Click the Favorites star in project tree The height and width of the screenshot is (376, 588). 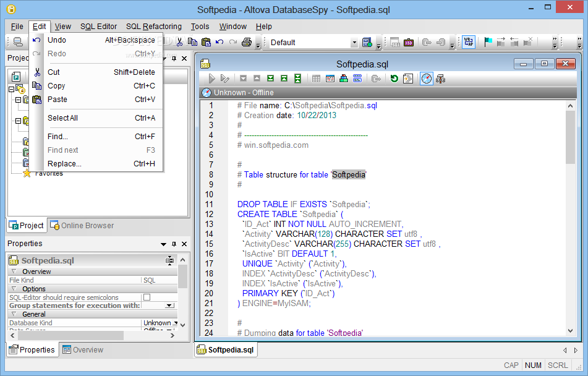(x=27, y=173)
